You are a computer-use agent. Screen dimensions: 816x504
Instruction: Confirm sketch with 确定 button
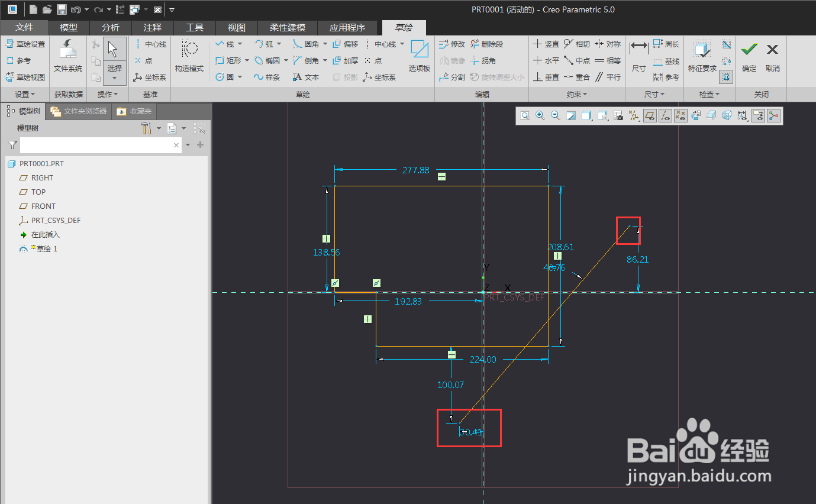pyautogui.click(x=749, y=56)
